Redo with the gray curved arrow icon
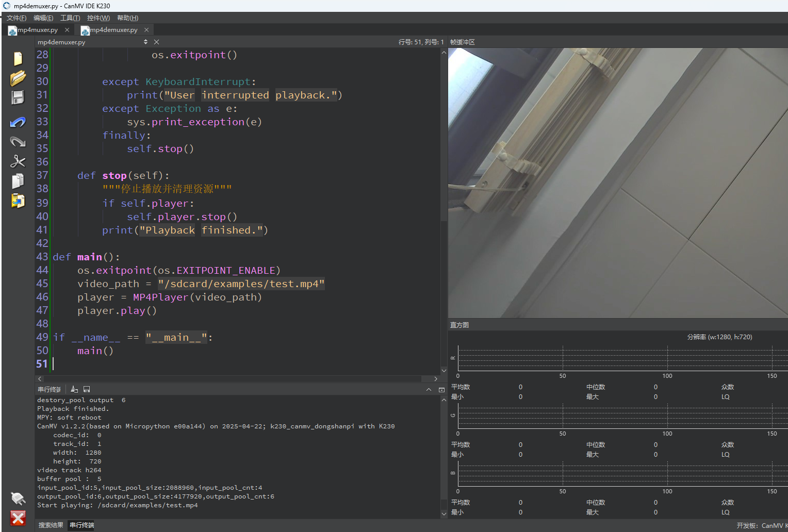 pos(18,141)
